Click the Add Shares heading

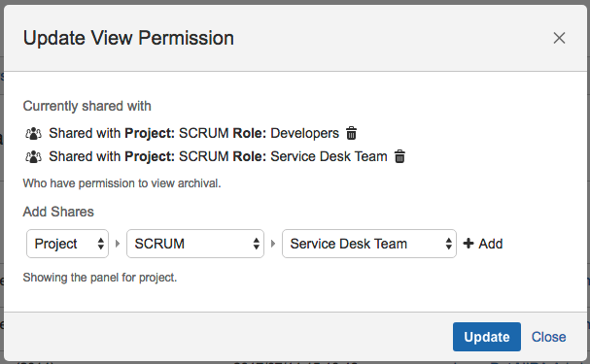point(58,212)
